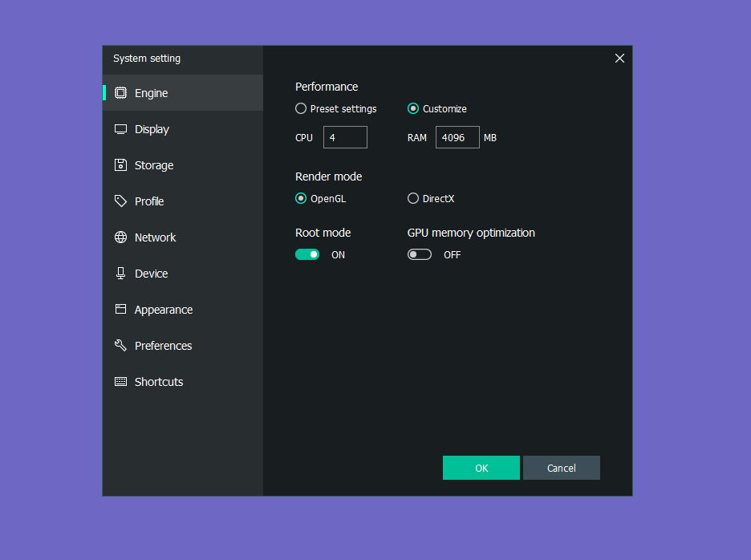The width and height of the screenshot is (751, 560).
Task: Enable GPU memory optimization
Action: [420, 254]
